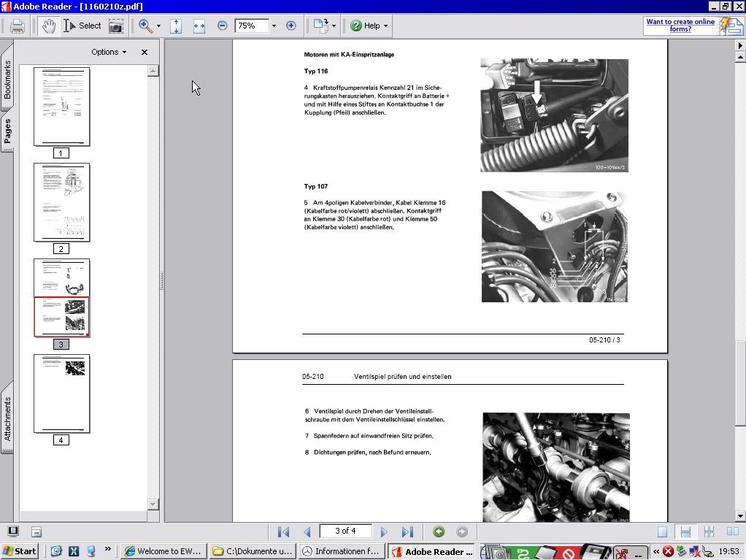746x560 pixels.
Task: Activate the Select text tool
Action: point(82,26)
